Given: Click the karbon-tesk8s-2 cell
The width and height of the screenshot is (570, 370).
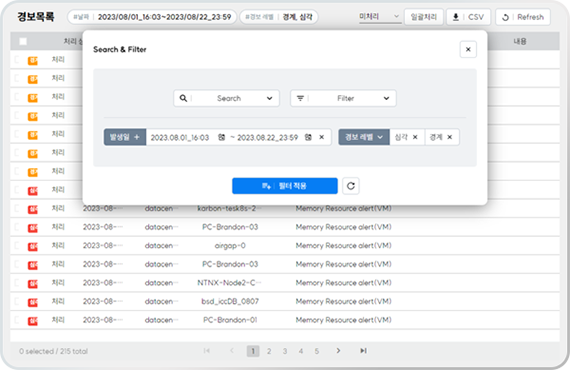Looking at the screenshot, I should point(229,208).
